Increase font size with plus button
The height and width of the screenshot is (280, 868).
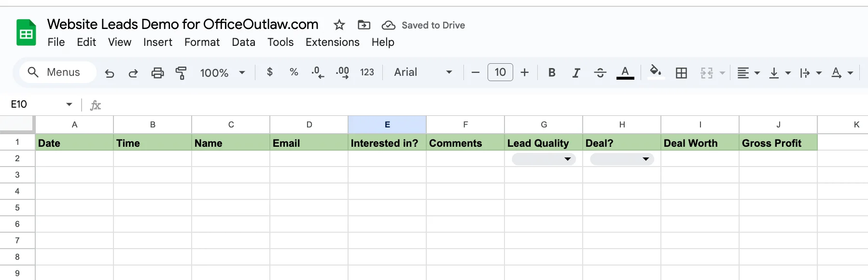(x=525, y=72)
